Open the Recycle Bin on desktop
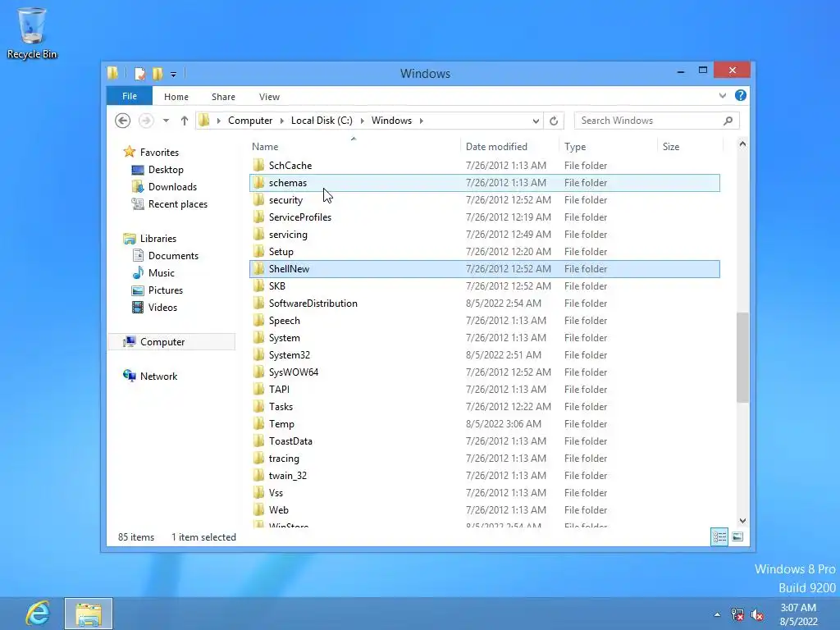 pos(32,32)
